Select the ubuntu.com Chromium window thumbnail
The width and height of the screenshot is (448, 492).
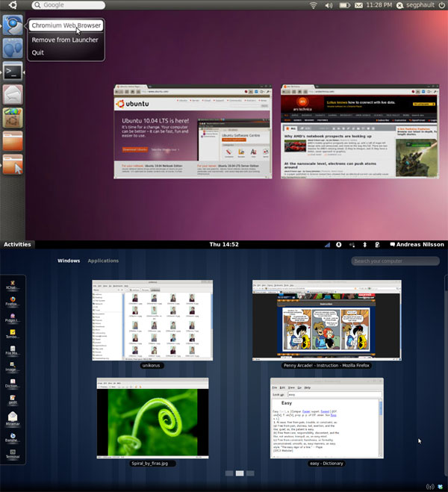pyautogui.click(x=193, y=132)
